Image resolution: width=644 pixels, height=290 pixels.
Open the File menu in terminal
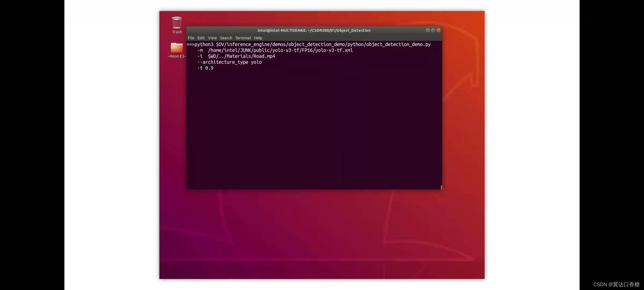pos(191,38)
